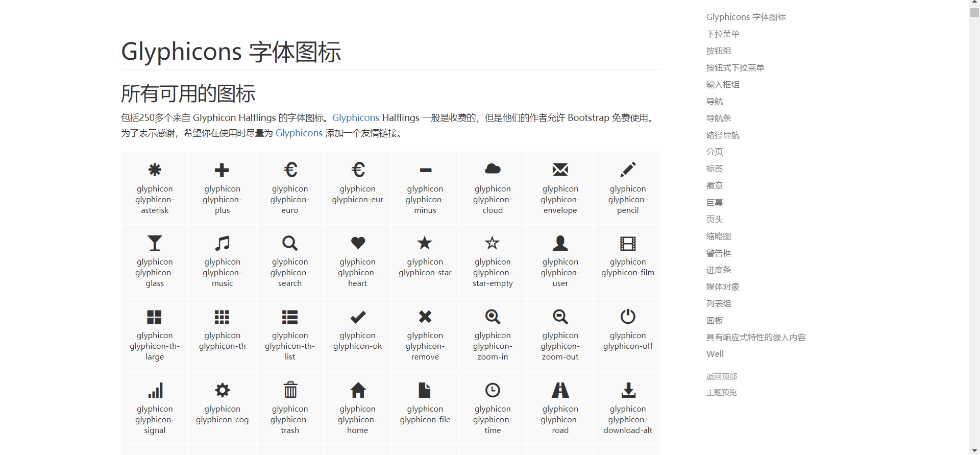Click the star-empty glyphicon
Screen dimensions: 980x455
(493, 243)
